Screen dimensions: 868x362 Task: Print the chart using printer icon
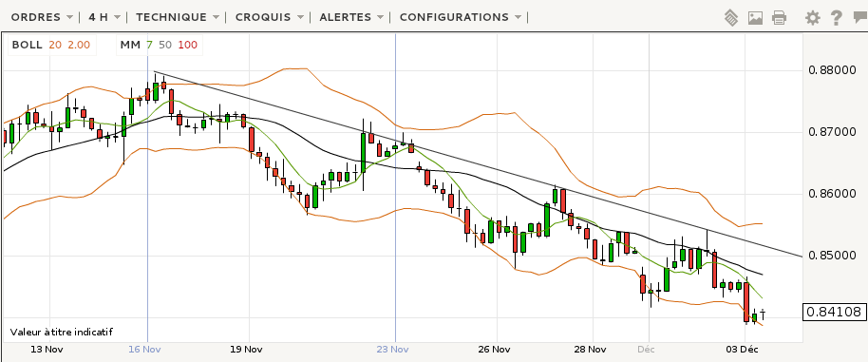779,18
